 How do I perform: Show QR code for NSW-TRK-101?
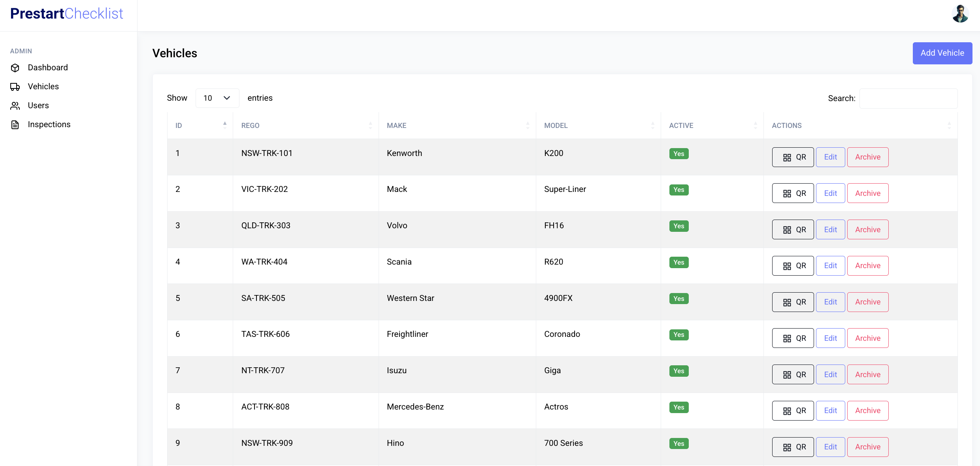point(793,157)
